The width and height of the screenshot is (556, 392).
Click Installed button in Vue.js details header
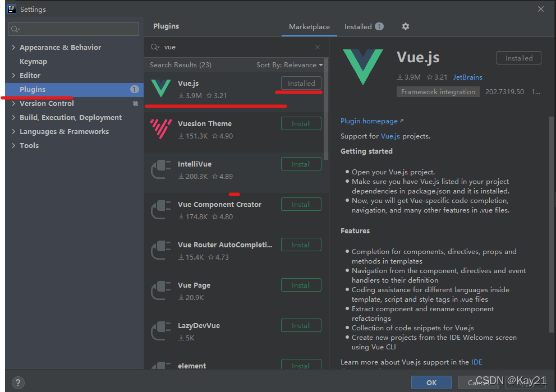click(519, 58)
